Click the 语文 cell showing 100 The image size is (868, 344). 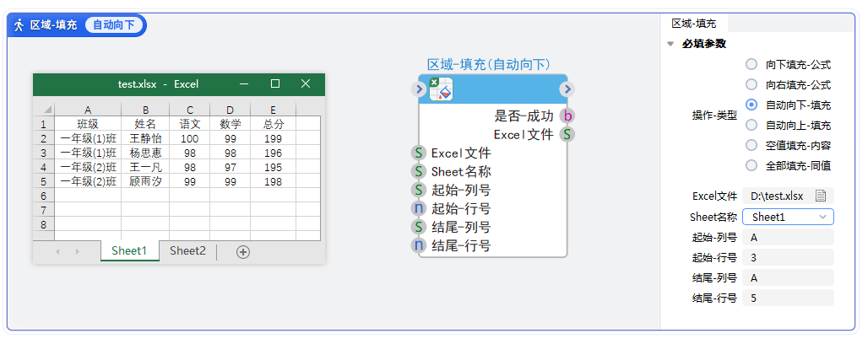point(190,138)
